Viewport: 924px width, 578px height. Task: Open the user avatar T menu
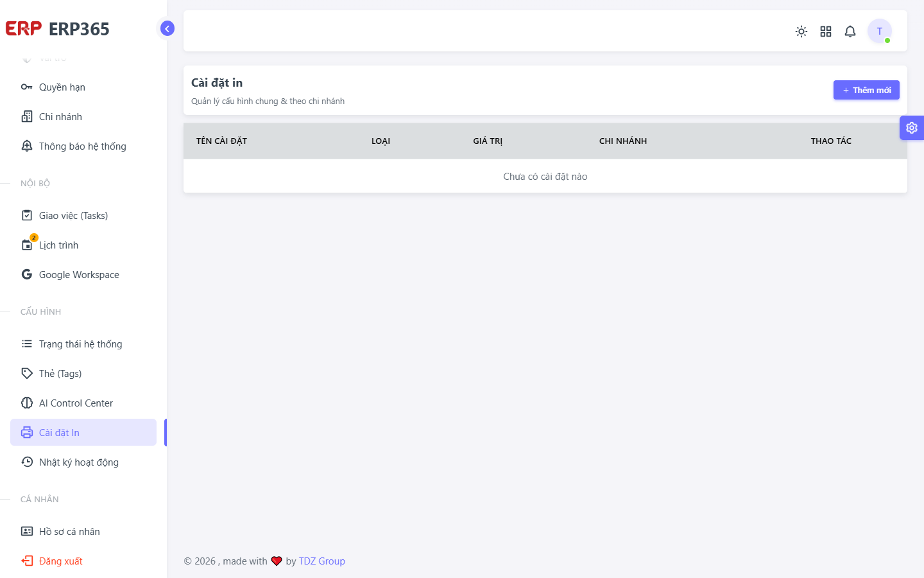[880, 31]
